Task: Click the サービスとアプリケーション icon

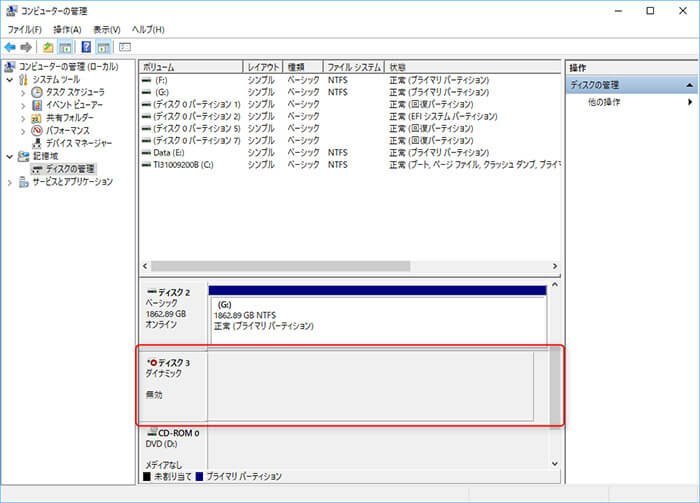Action: (24, 182)
